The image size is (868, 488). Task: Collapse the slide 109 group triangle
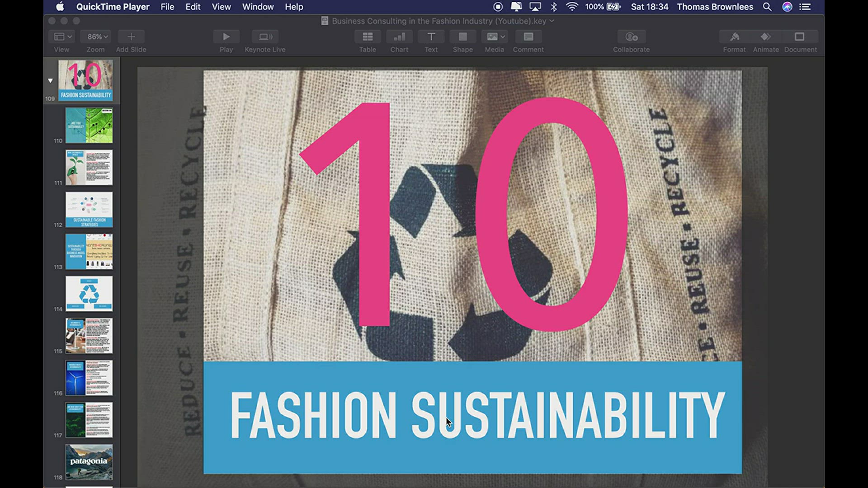(x=50, y=81)
